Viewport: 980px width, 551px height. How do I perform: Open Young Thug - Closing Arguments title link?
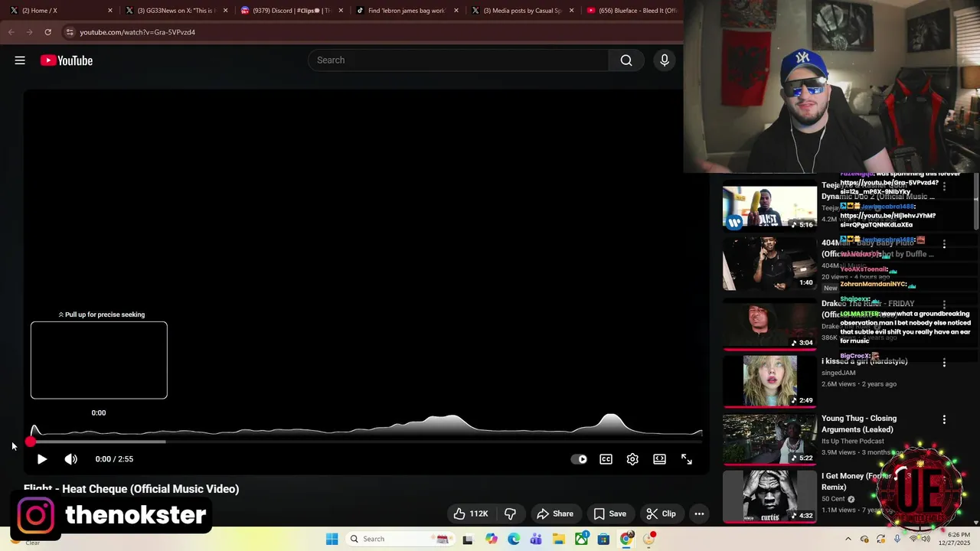(859, 424)
